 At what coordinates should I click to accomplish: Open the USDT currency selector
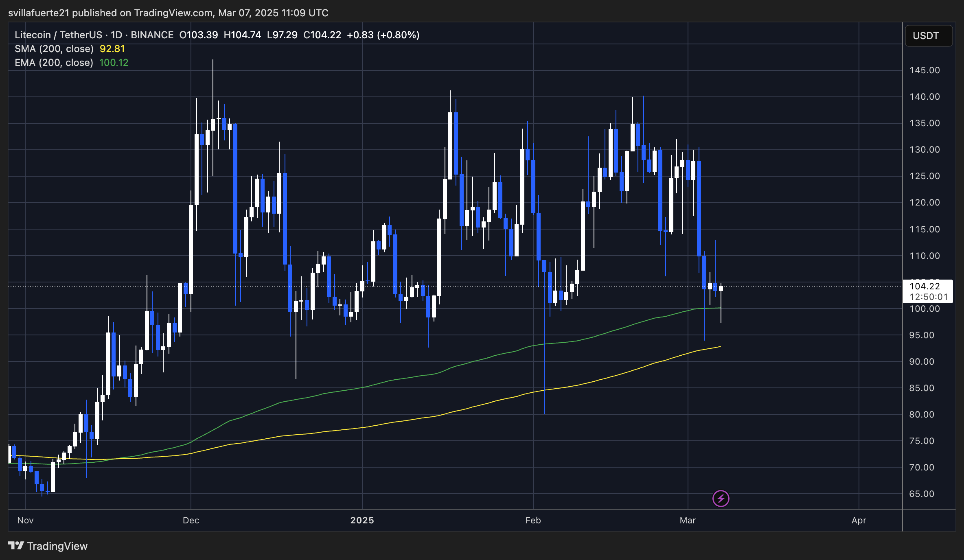[x=929, y=35]
